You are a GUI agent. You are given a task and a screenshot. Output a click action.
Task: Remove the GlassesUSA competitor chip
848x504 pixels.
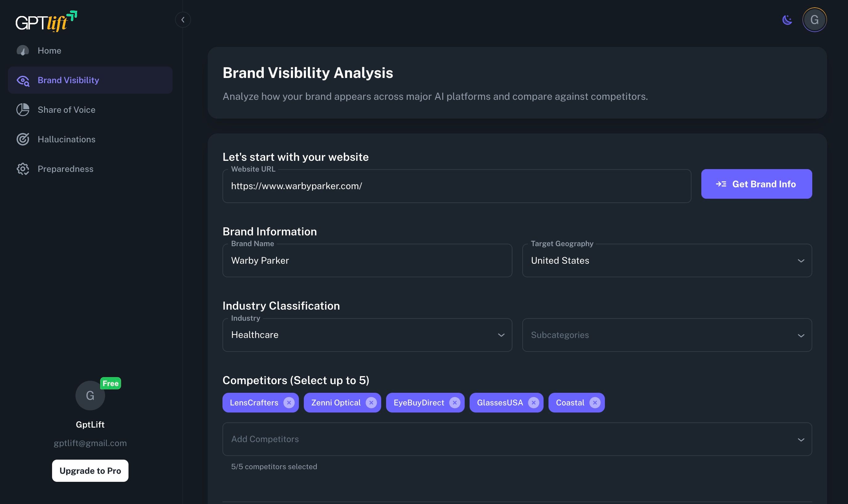pyautogui.click(x=533, y=403)
